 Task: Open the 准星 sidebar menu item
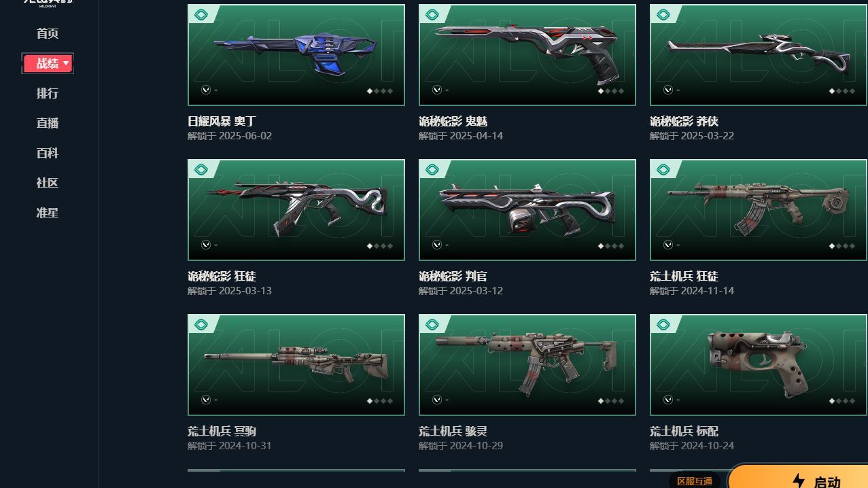48,213
